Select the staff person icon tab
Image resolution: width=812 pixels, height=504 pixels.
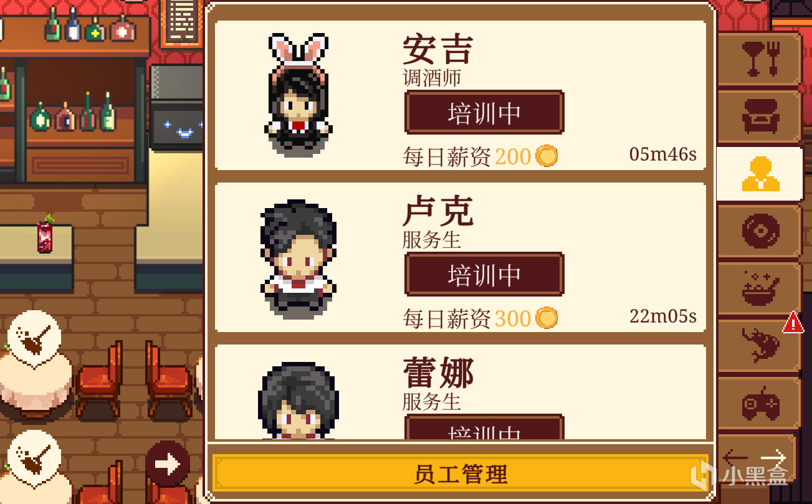760,174
